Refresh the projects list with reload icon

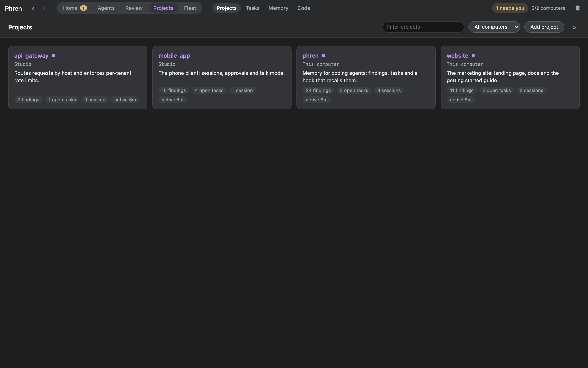(x=574, y=27)
